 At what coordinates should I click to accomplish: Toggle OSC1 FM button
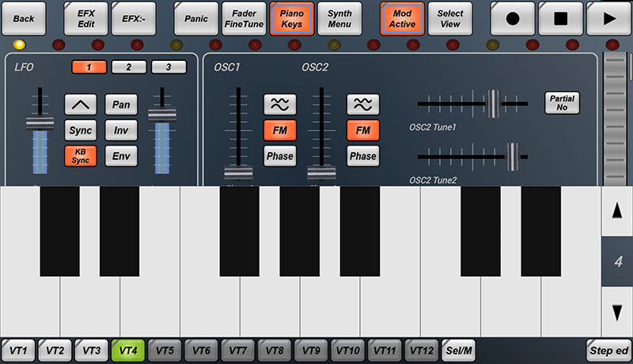[280, 131]
